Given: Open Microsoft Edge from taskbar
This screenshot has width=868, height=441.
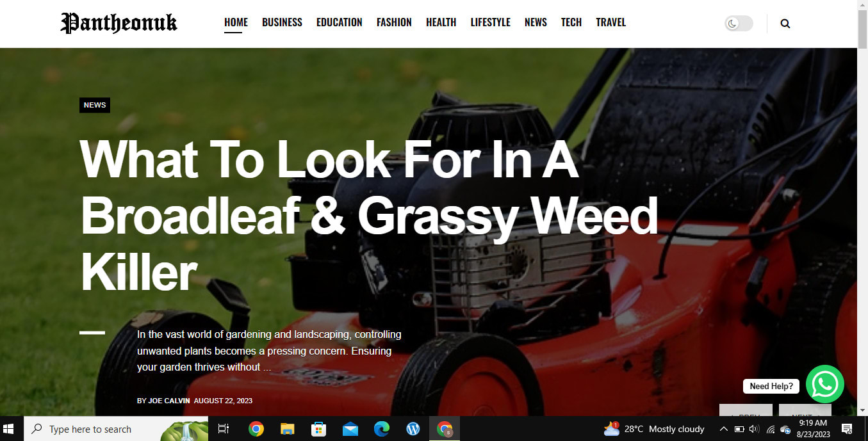Looking at the screenshot, I should (x=382, y=429).
